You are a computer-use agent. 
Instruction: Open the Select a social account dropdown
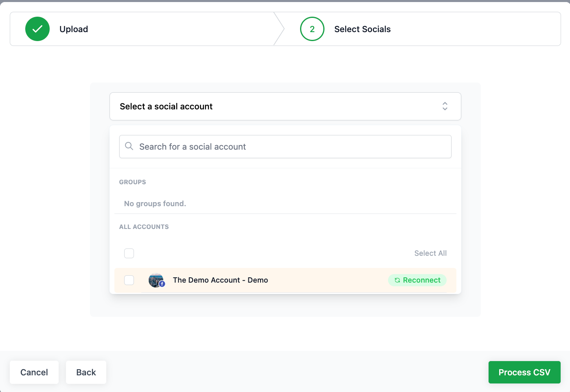pos(285,106)
